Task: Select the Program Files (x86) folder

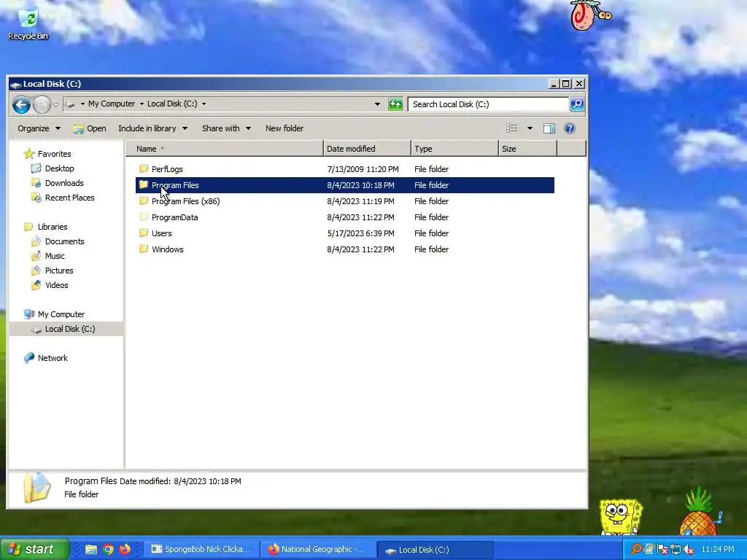Action: point(185,201)
